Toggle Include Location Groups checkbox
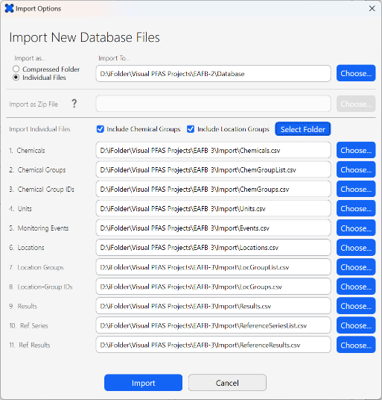The width and height of the screenshot is (382, 400). point(191,129)
